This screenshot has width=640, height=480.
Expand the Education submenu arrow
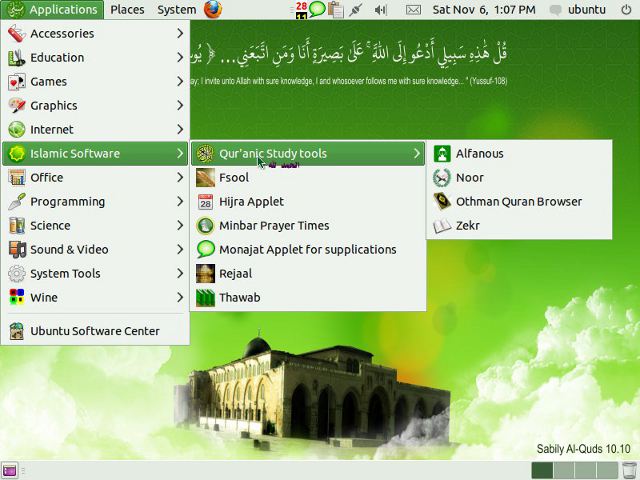(x=180, y=58)
